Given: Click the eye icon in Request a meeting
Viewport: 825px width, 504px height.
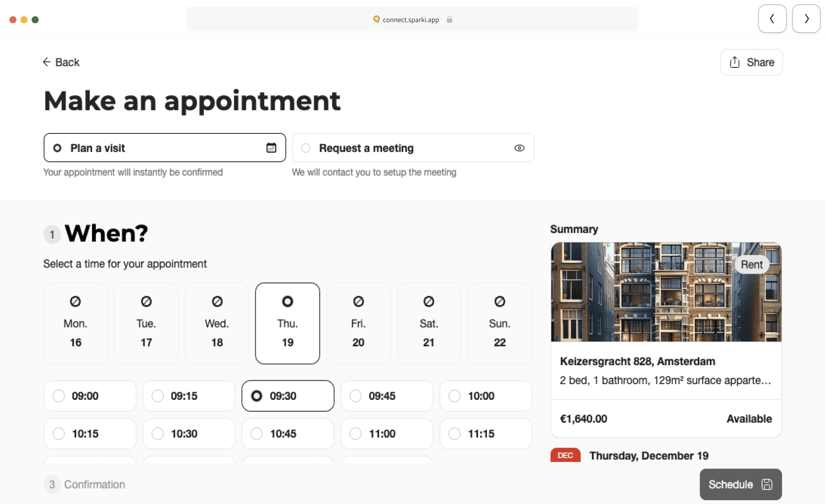Looking at the screenshot, I should (519, 148).
